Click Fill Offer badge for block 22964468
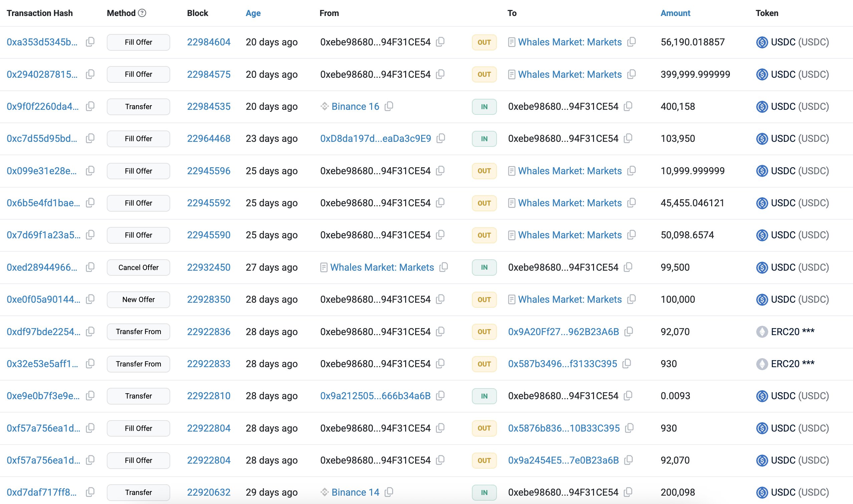 tap(138, 139)
